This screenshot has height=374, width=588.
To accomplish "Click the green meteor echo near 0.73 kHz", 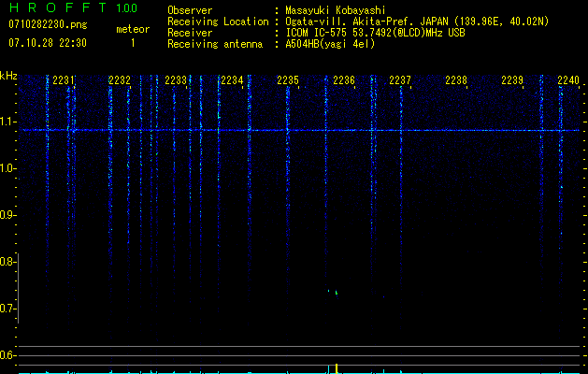I will (337, 293).
